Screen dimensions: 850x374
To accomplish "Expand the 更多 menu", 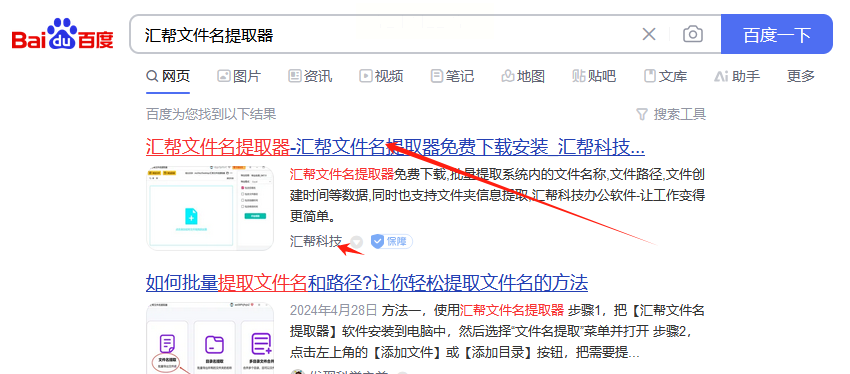I will (801, 76).
